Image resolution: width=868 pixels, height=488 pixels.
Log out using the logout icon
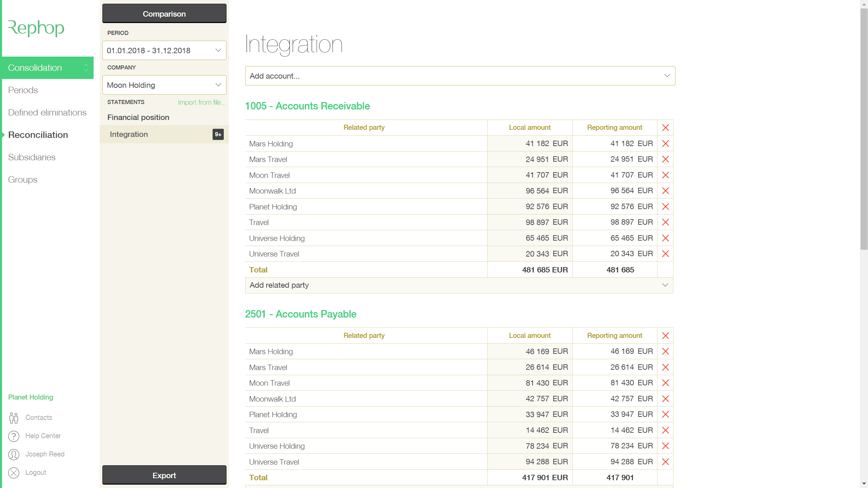(x=14, y=472)
